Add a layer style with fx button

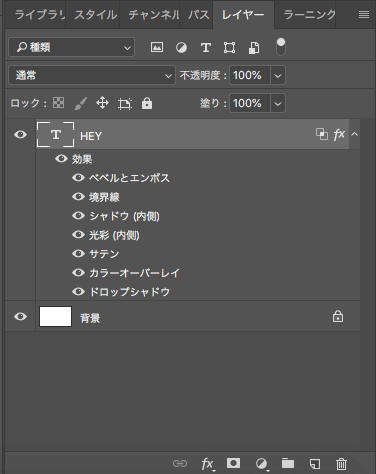click(x=207, y=464)
